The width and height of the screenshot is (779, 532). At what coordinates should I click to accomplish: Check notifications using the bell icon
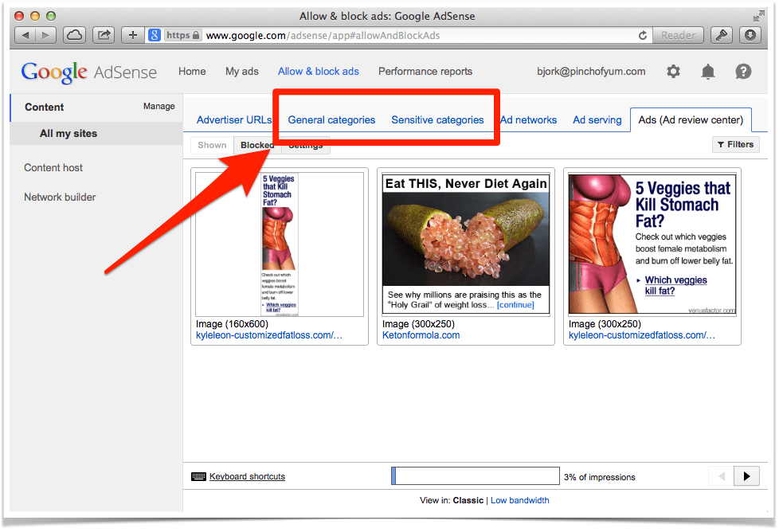[707, 72]
